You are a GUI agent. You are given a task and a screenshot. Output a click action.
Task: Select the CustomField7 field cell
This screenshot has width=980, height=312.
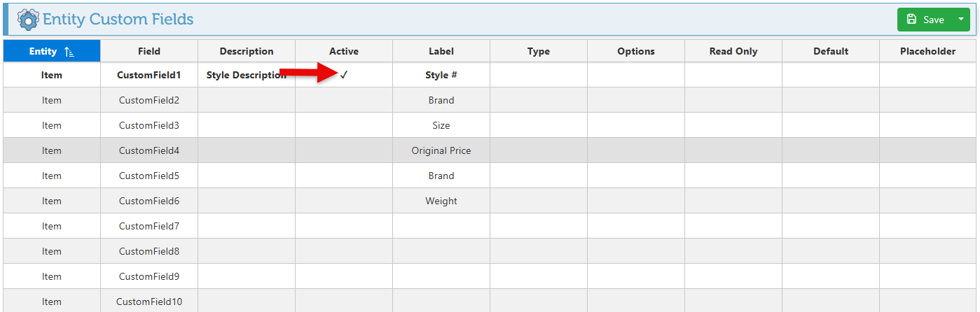point(149,226)
